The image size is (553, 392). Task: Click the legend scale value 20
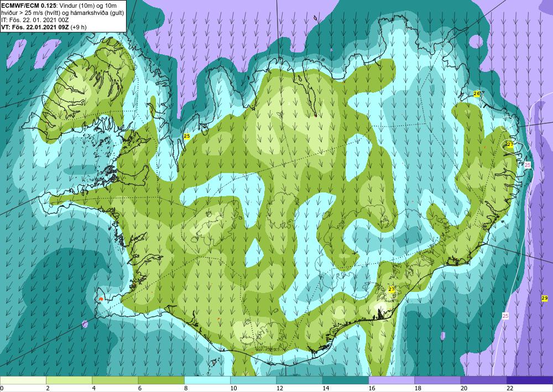(x=464, y=388)
